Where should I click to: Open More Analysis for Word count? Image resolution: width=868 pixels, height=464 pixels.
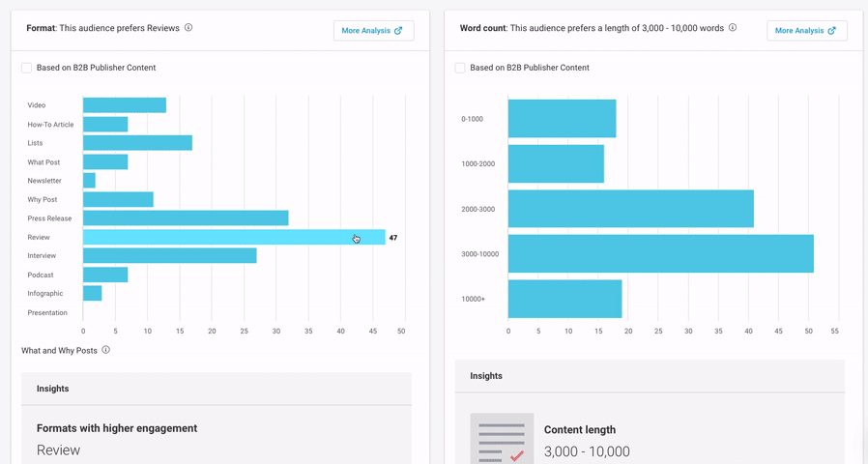click(806, 31)
